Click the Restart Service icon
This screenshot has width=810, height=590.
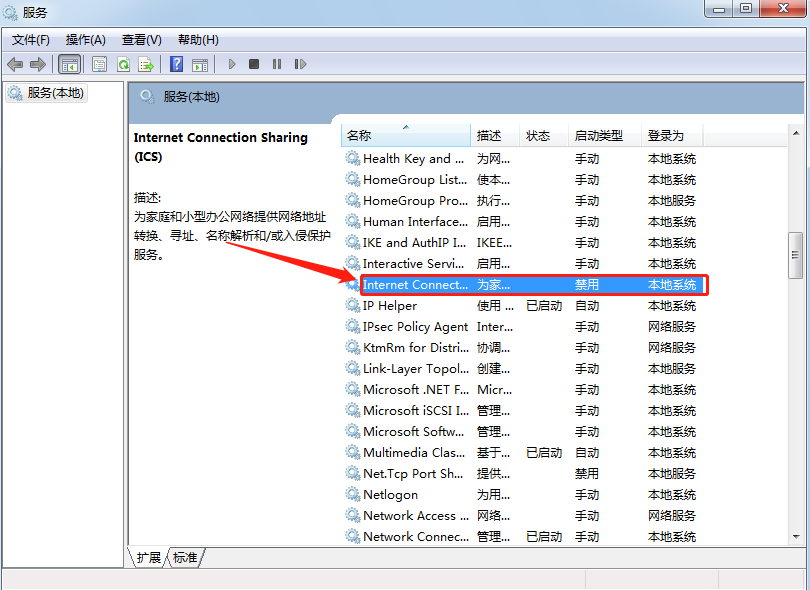[300, 64]
